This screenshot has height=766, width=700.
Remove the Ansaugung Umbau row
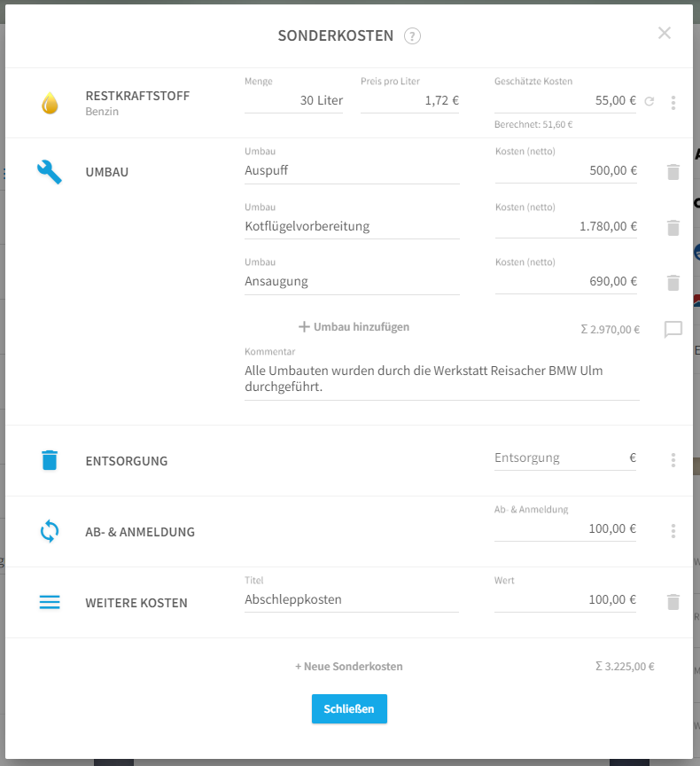tap(673, 283)
